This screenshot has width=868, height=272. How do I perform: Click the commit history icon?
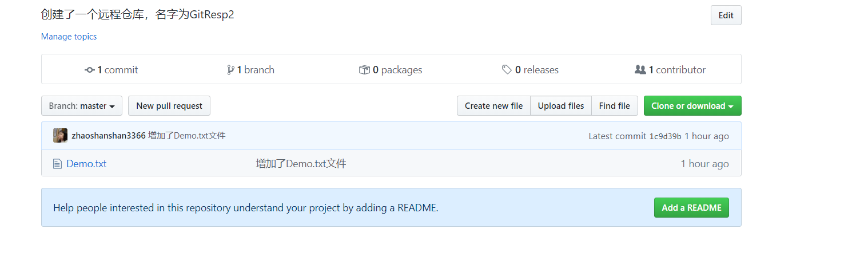point(90,70)
